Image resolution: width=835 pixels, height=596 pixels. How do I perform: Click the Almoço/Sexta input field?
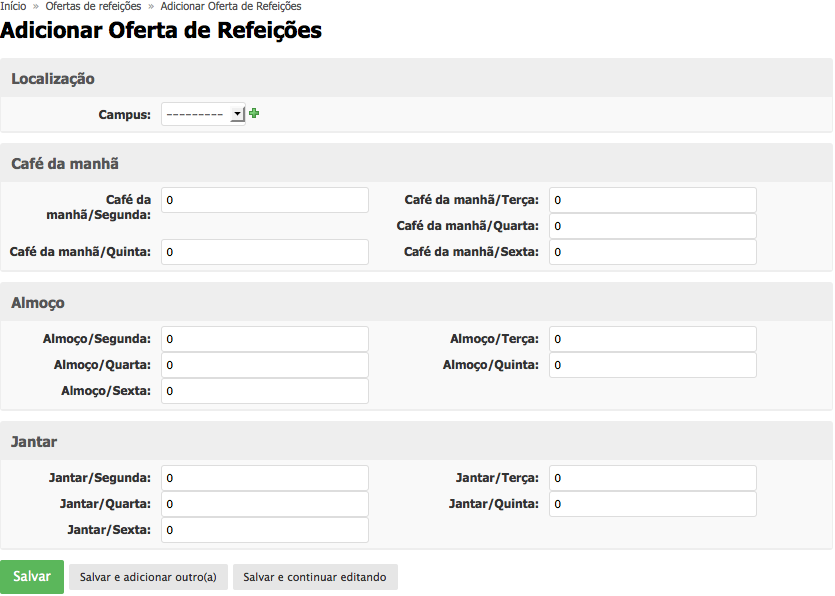point(264,390)
